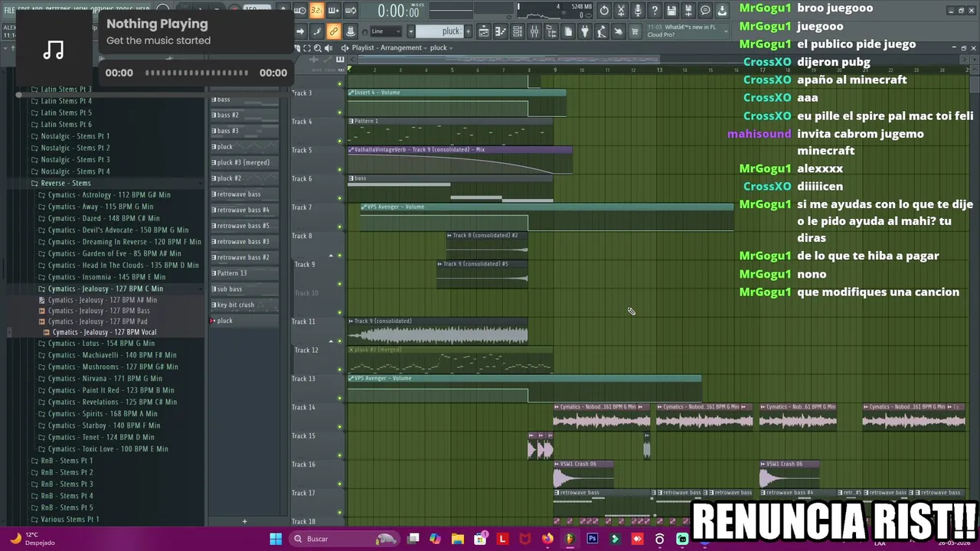Viewport: 980px width, 551px height.
Task: Open the shop cart icon
Action: (x=635, y=31)
